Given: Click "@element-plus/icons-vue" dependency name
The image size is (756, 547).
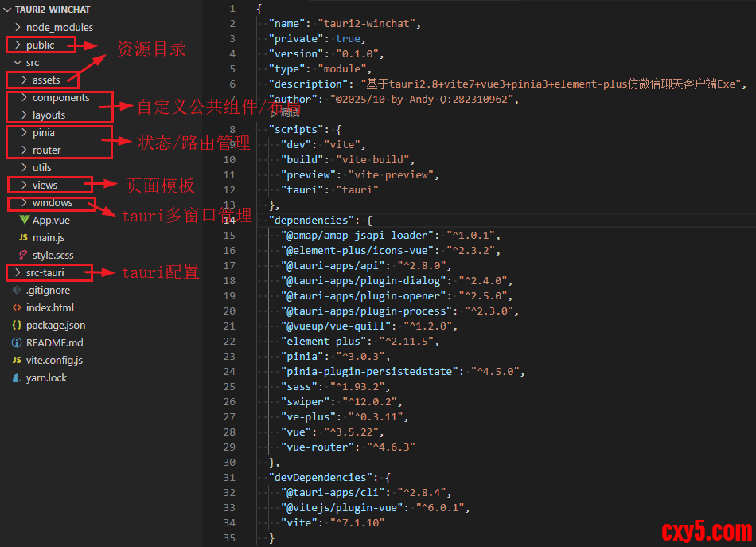Looking at the screenshot, I should pyautogui.click(x=357, y=250).
